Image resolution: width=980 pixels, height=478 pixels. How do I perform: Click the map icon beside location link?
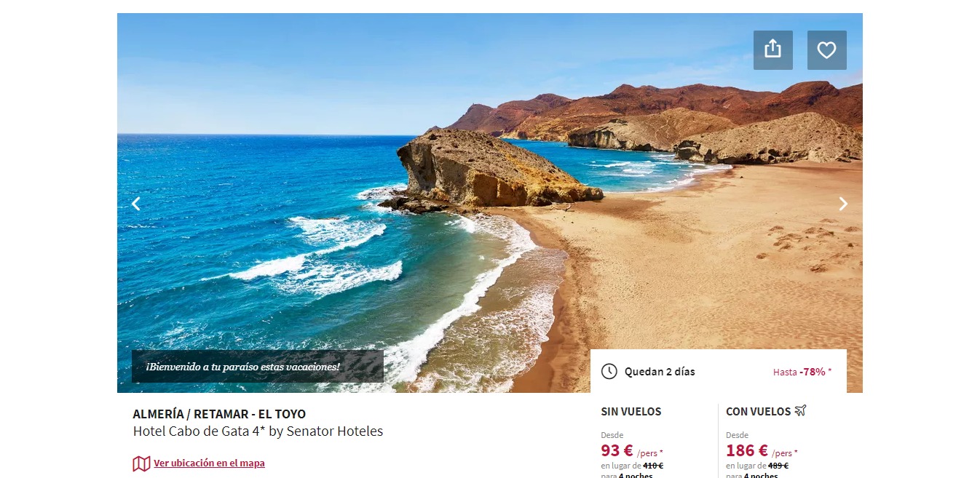tap(141, 463)
